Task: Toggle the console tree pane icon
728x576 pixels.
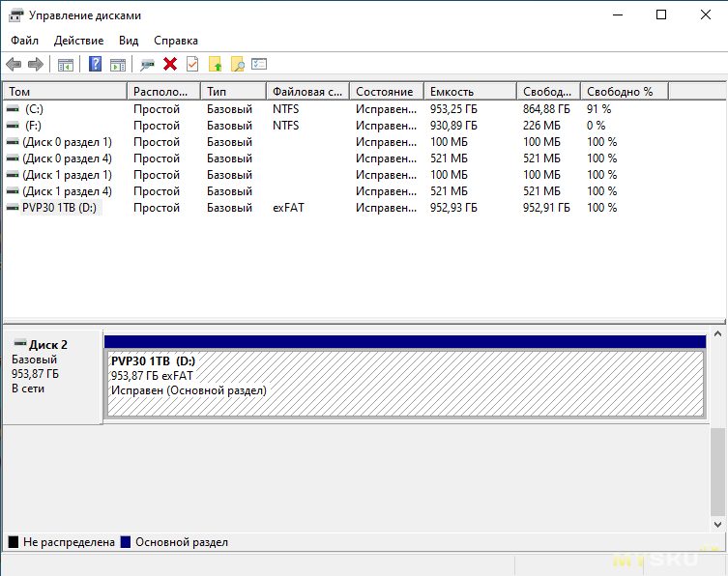Action: (66, 65)
